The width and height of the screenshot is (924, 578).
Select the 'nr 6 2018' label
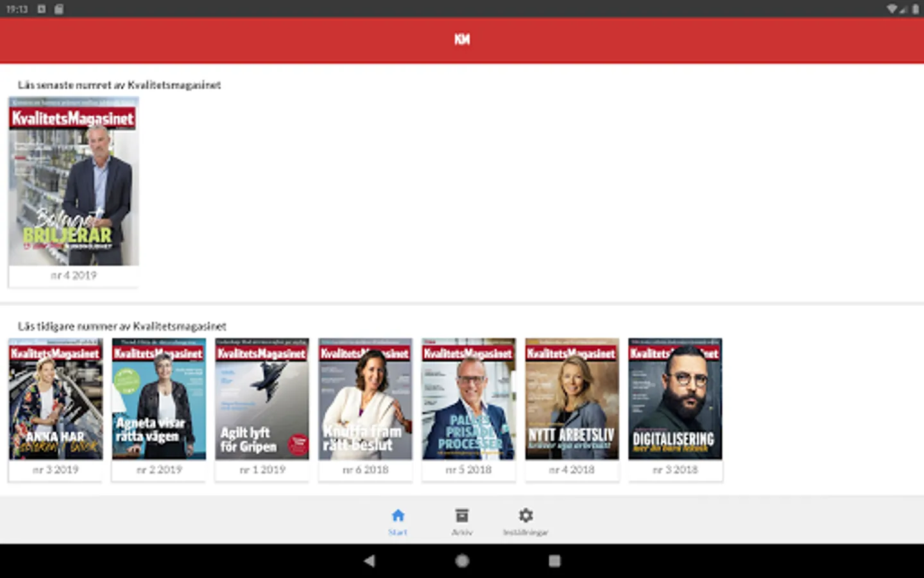366,469
